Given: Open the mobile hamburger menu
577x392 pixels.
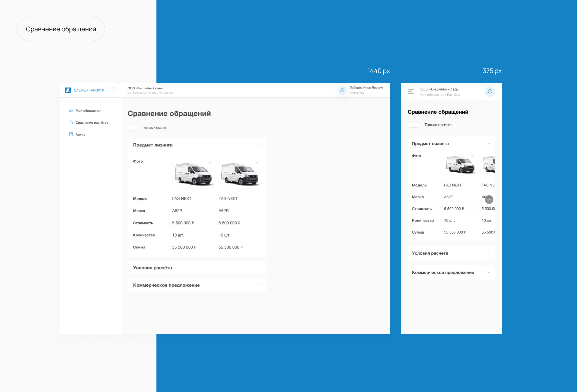Looking at the screenshot, I should click(411, 92).
